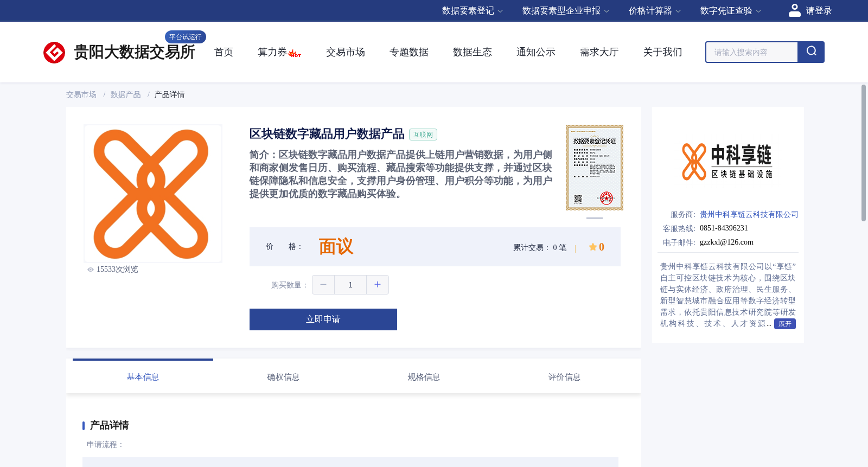Click the 面议 price text
This screenshot has width=868, height=467.
pos(336,247)
